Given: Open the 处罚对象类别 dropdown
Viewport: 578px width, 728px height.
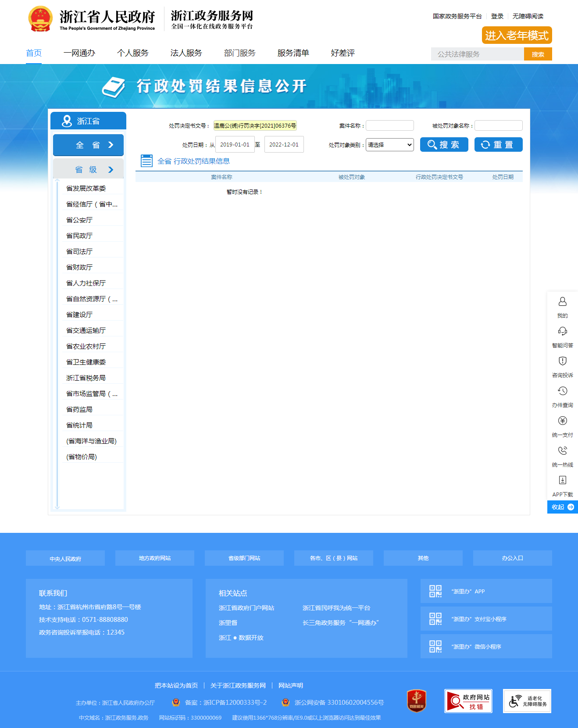Looking at the screenshot, I should point(390,145).
